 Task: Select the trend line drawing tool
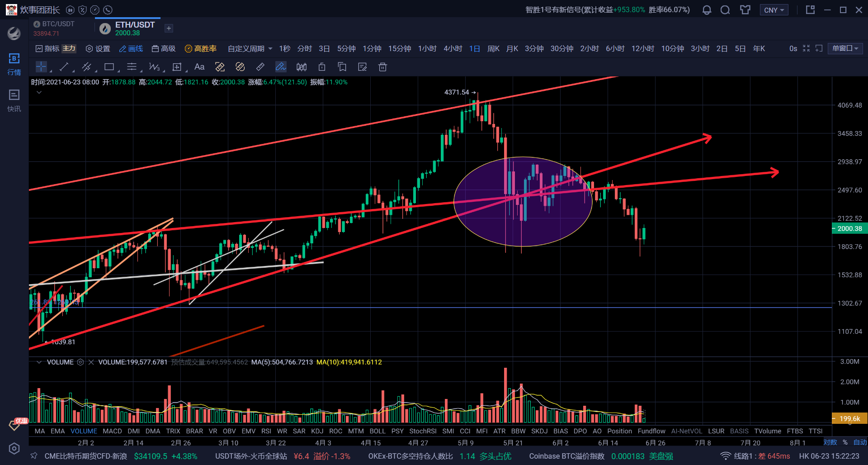[x=64, y=67]
